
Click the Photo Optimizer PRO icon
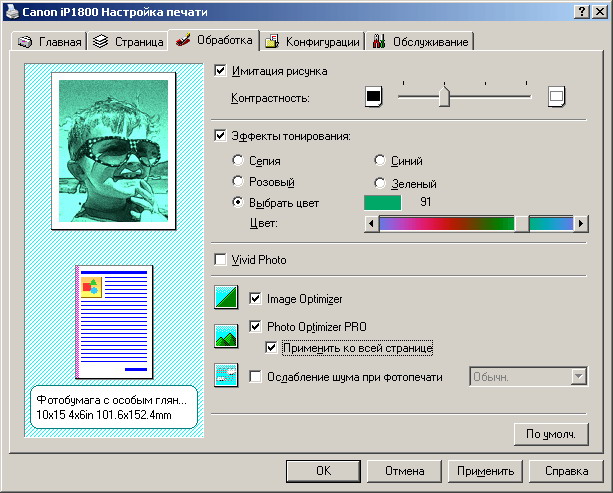pyautogui.click(x=227, y=336)
